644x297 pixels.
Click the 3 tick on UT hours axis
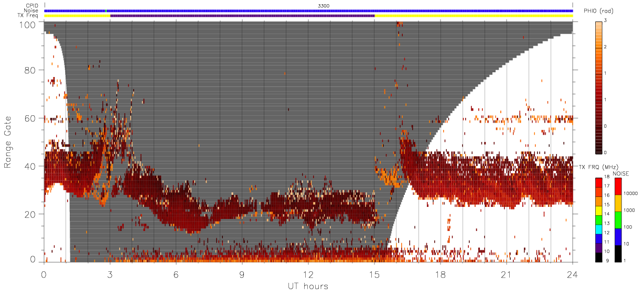tap(110, 274)
